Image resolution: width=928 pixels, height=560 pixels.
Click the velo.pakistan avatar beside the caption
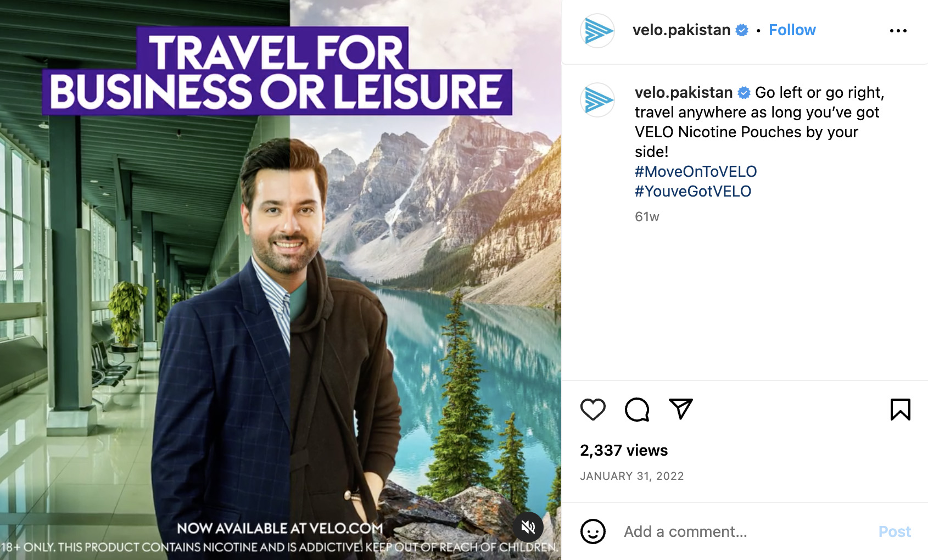point(597,100)
